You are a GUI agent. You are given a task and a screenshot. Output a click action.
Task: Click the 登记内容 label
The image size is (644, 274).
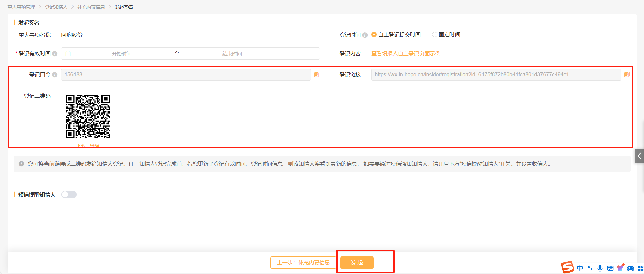click(x=350, y=54)
